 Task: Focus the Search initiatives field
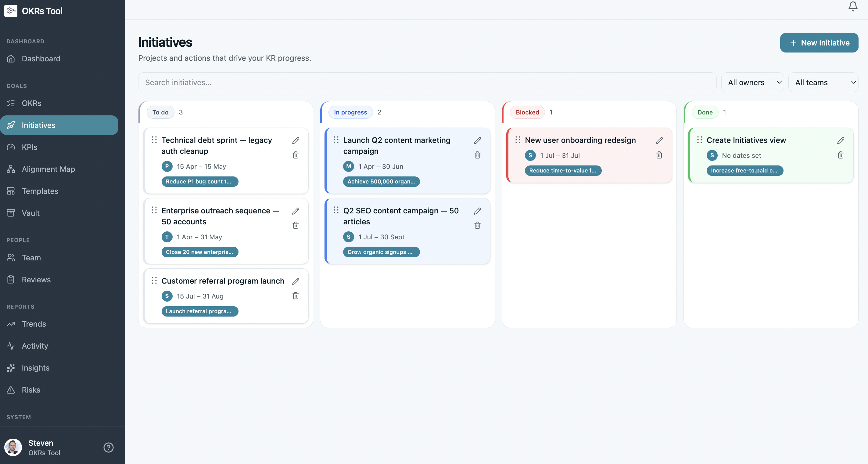[427, 82]
